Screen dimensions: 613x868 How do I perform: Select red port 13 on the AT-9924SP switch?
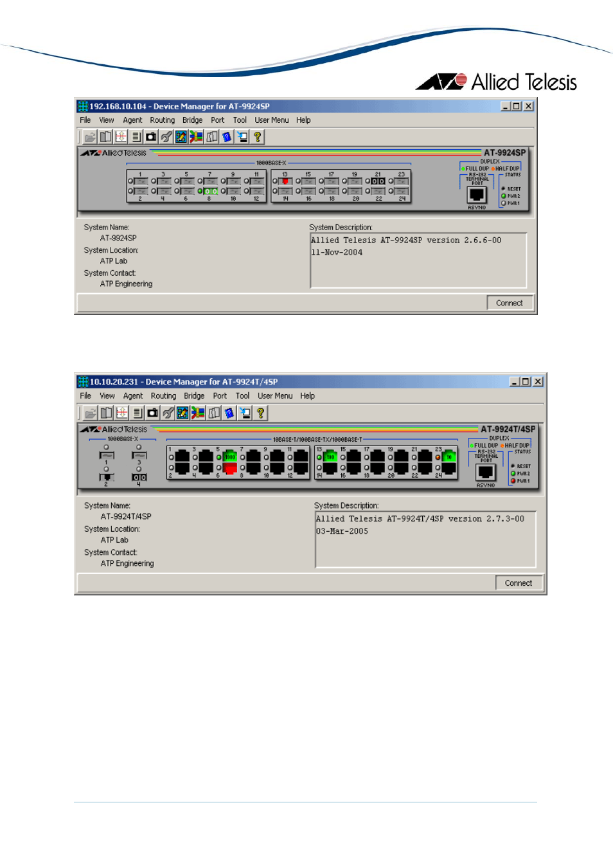coord(285,181)
